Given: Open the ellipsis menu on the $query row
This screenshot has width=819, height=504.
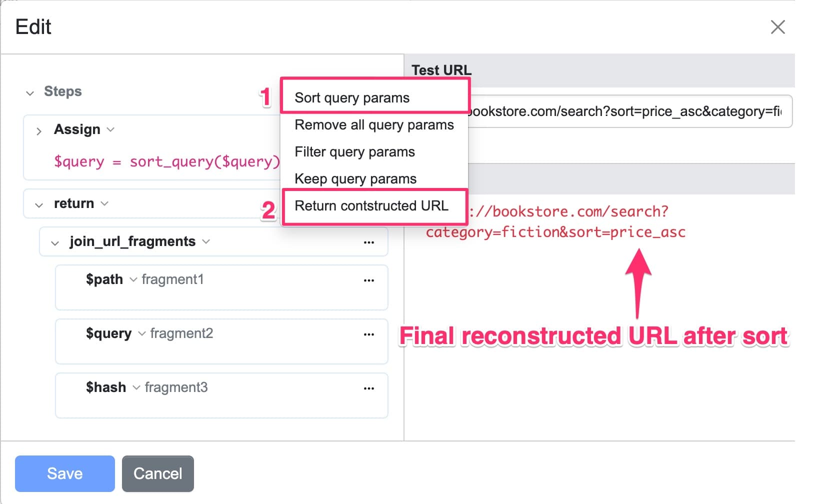Looking at the screenshot, I should pyautogui.click(x=368, y=334).
